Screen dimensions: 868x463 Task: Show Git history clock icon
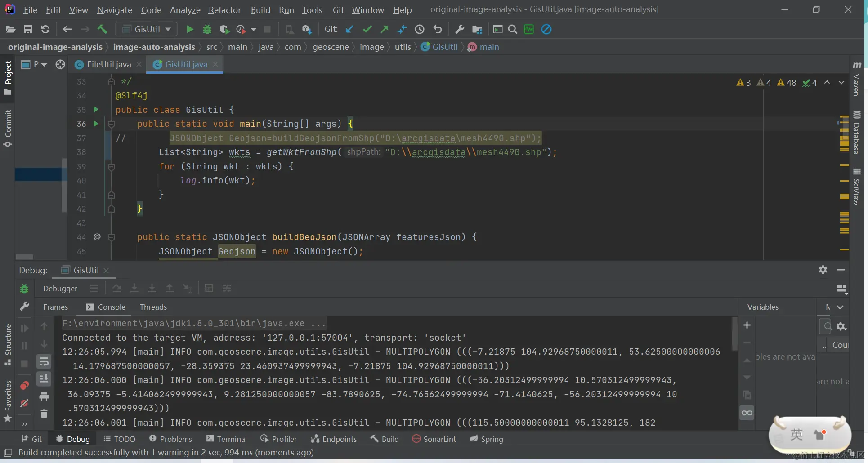coord(420,30)
